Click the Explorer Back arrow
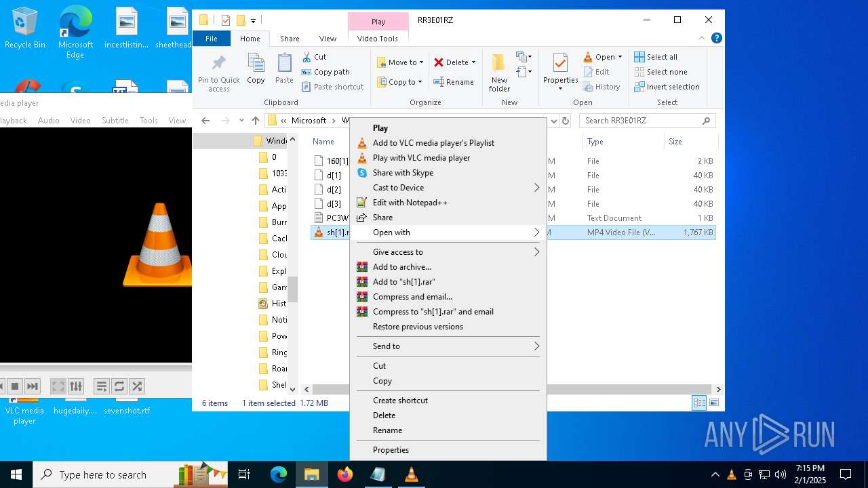 pyautogui.click(x=205, y=121)
